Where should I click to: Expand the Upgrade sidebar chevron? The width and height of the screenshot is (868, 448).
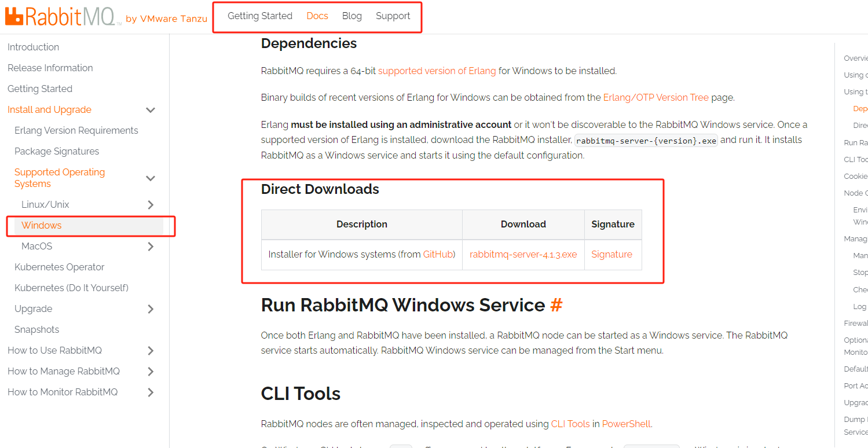pyautogui.click(x=151, y=309)
